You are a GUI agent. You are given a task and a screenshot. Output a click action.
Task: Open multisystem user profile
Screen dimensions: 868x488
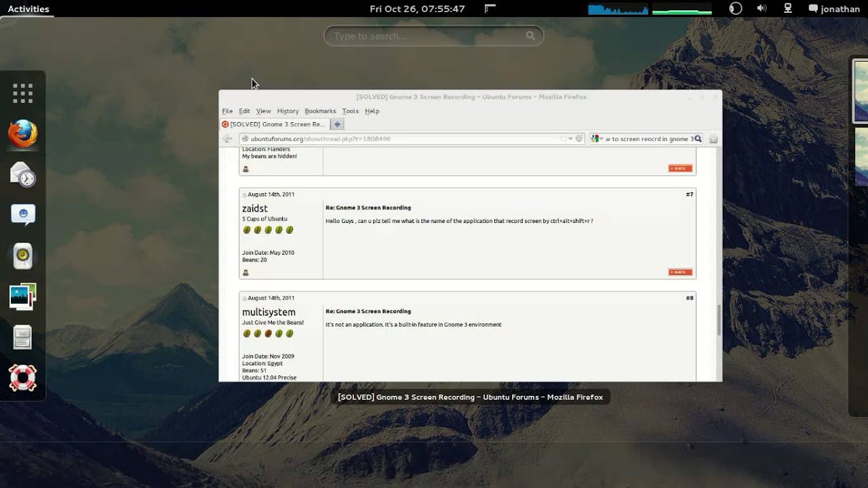[x=269, y=312]
